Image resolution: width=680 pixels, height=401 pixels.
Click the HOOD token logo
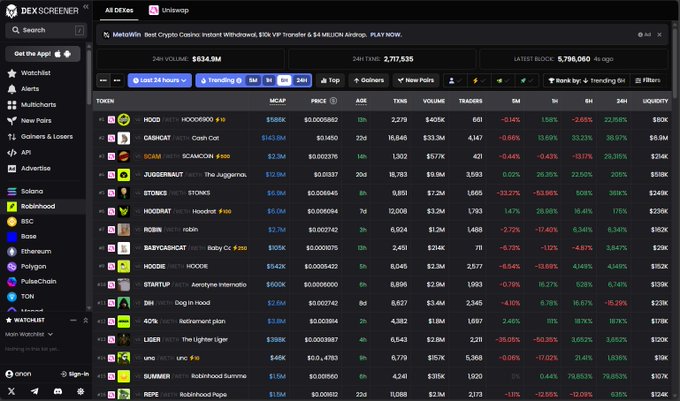coord(124,120)
